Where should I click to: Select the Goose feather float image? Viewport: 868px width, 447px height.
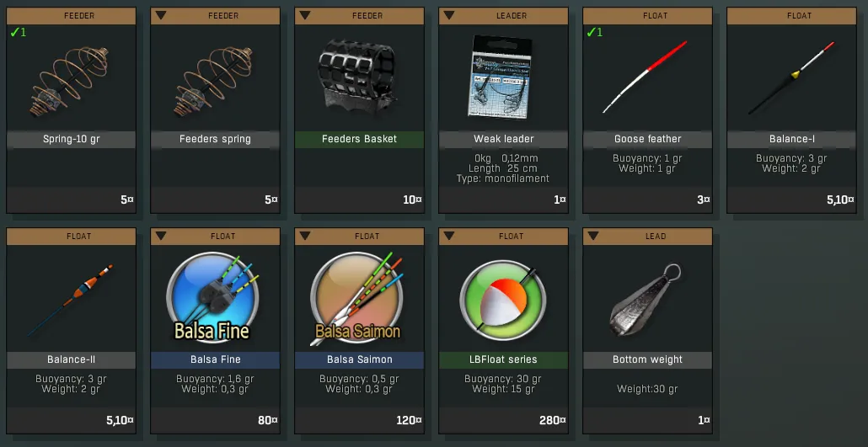pos(645,77)
